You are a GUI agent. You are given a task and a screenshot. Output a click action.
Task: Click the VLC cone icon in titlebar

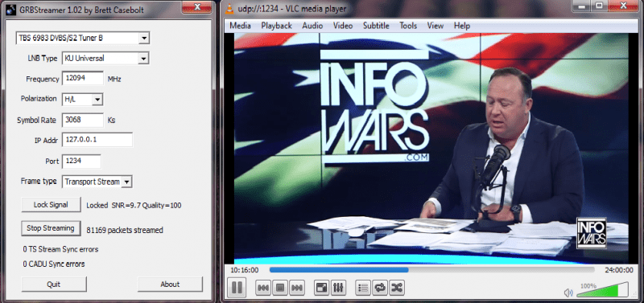tap(230, 8)
